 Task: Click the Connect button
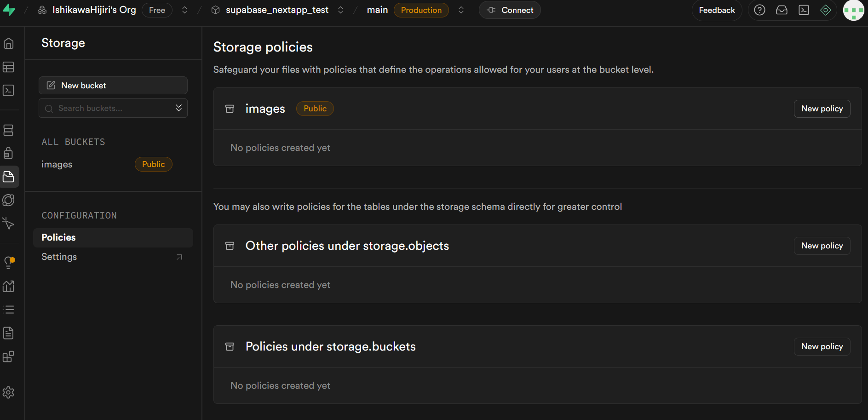[510, 10]
